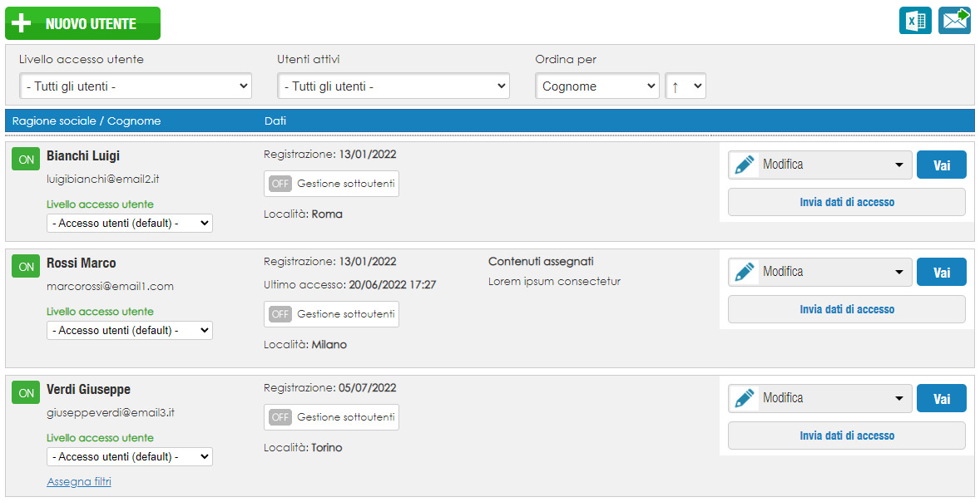Click email giuseppeverdi@email3.it

(x=111, y=413)
